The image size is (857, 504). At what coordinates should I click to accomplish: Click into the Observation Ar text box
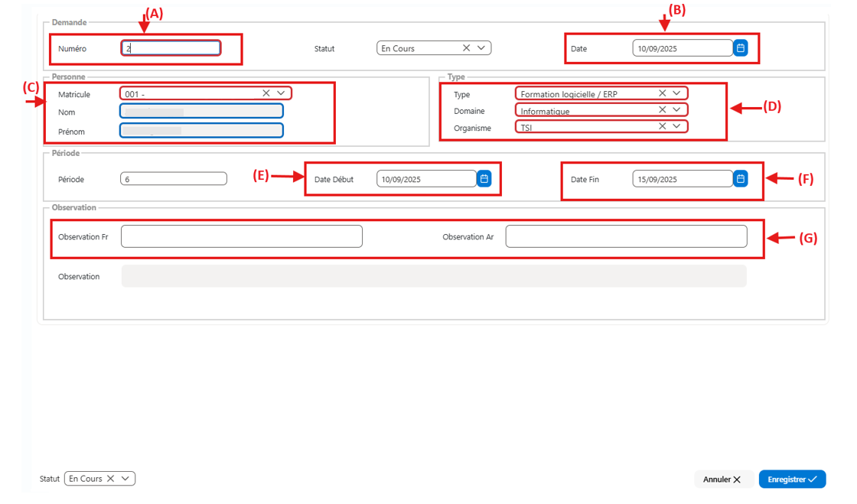pyautogui.click(x=627, y=236)
